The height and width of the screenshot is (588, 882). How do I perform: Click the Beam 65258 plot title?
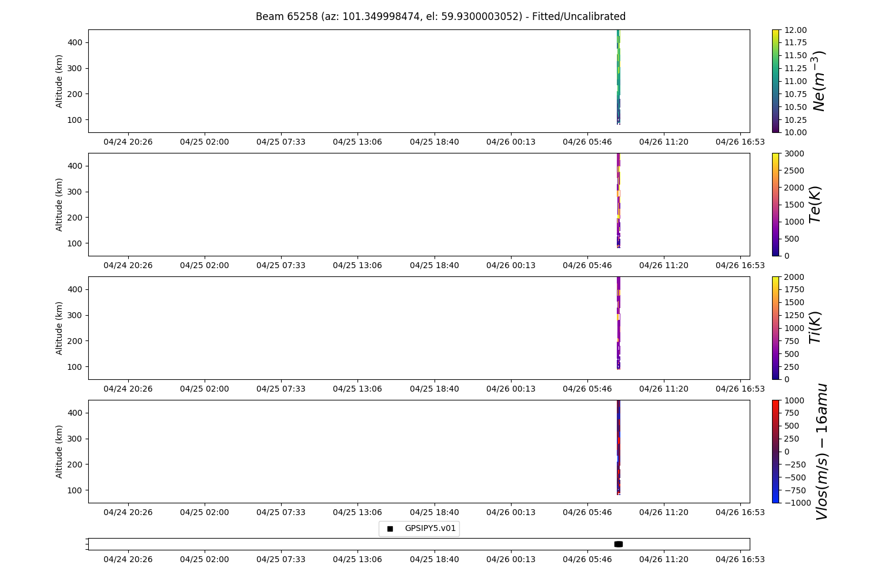click(x=440, y=16)
